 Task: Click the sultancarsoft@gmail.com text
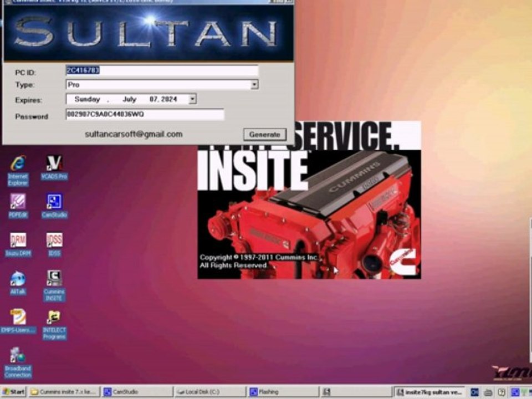point(134,134)
